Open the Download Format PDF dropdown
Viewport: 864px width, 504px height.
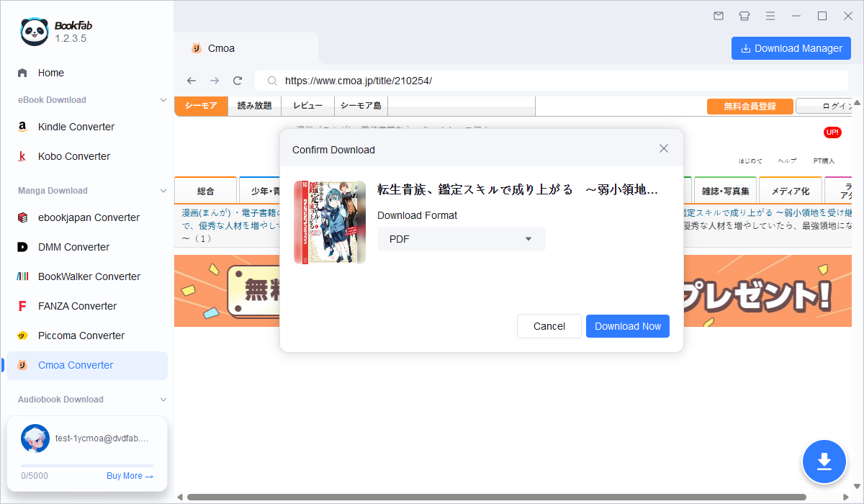tap(462, 239)
